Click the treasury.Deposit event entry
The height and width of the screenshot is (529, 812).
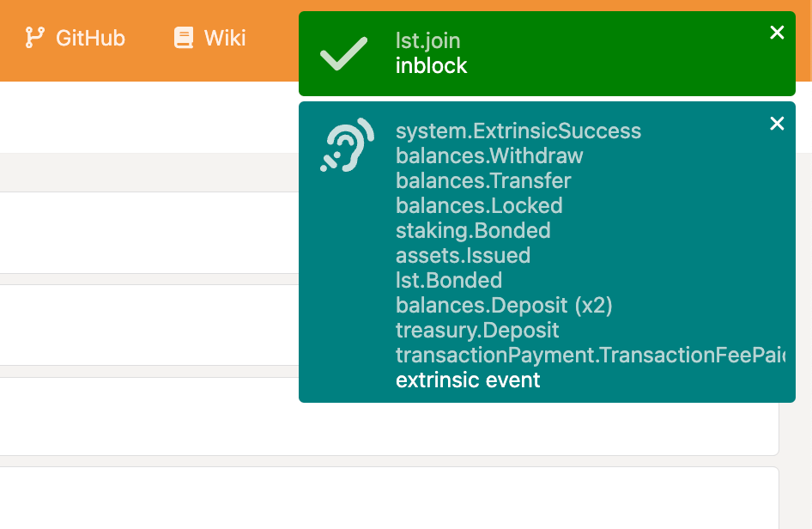477,330
